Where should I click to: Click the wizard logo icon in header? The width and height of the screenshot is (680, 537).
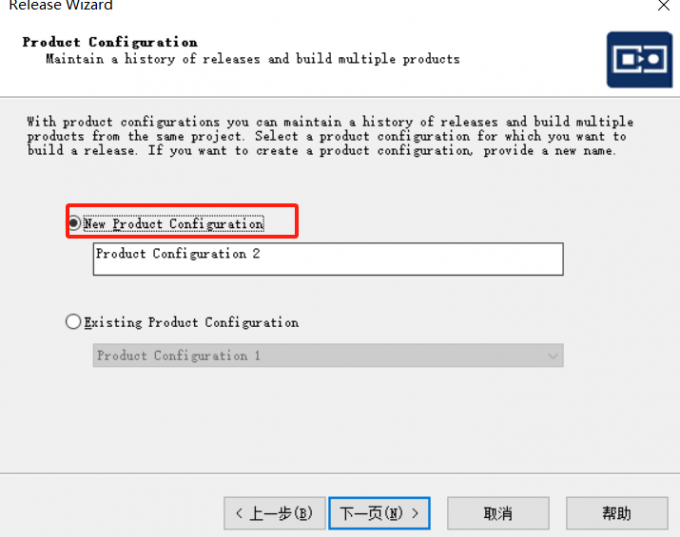(x=639, y=59)
